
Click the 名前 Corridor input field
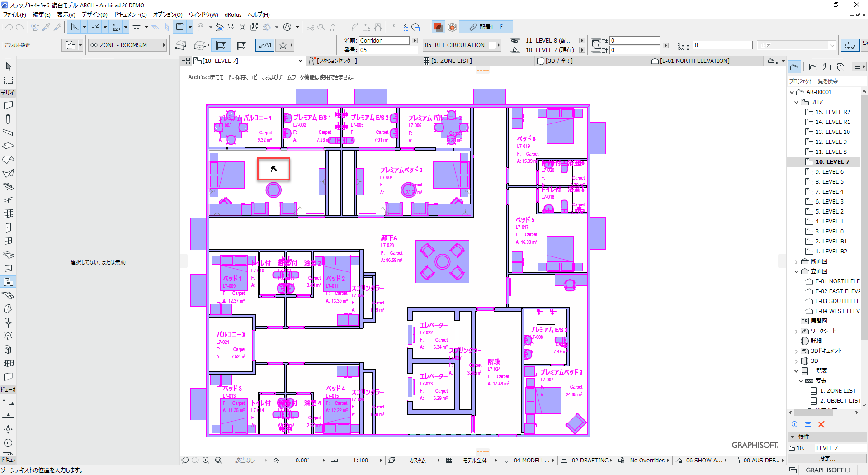[384, 41]
